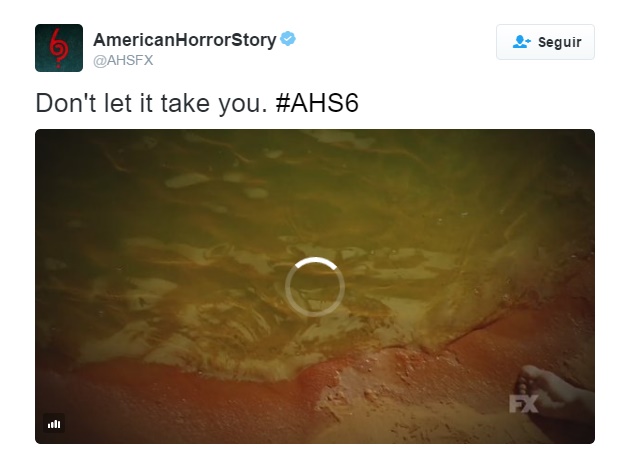
Task: Click the foot in the video corner
Action: (552, 391)
